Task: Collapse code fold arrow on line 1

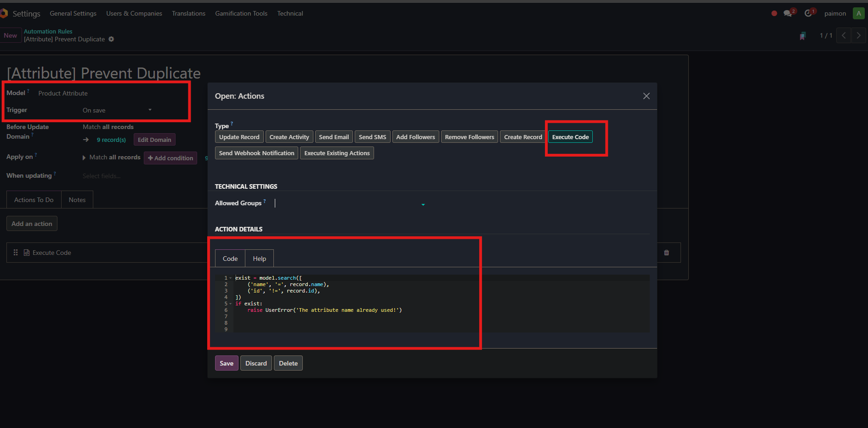Action: (231, 278)
